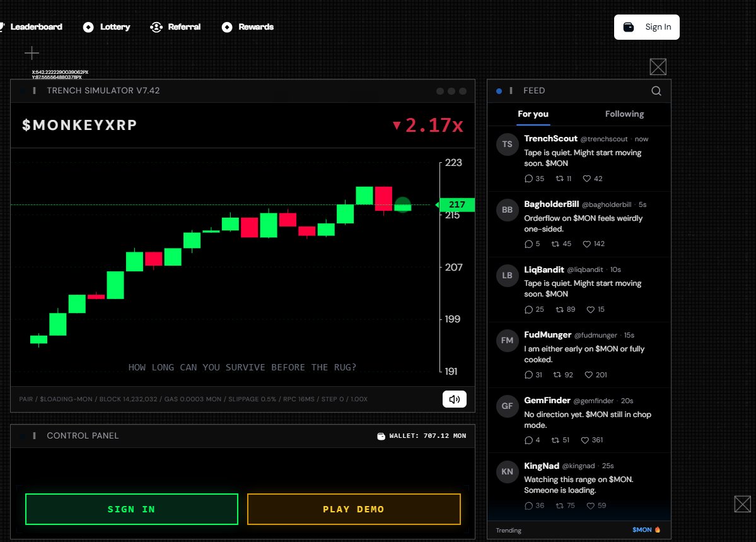
Task: Click the latest green candle at 217
Action: (403, 206)
